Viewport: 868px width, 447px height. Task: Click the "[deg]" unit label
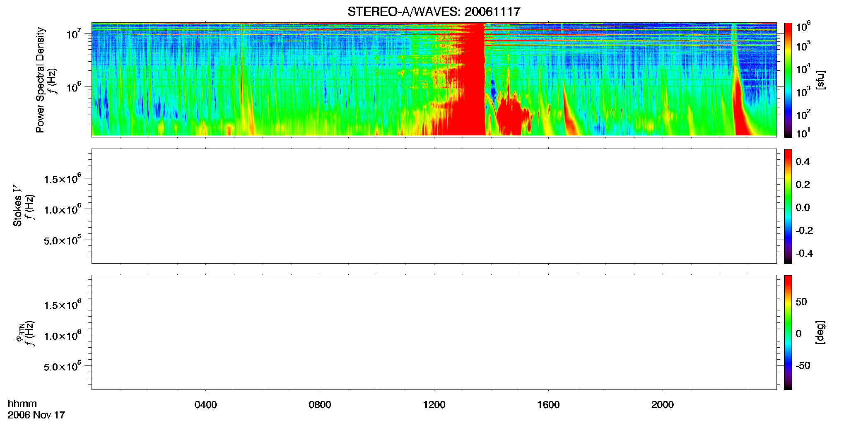click(x=820, y=332)
